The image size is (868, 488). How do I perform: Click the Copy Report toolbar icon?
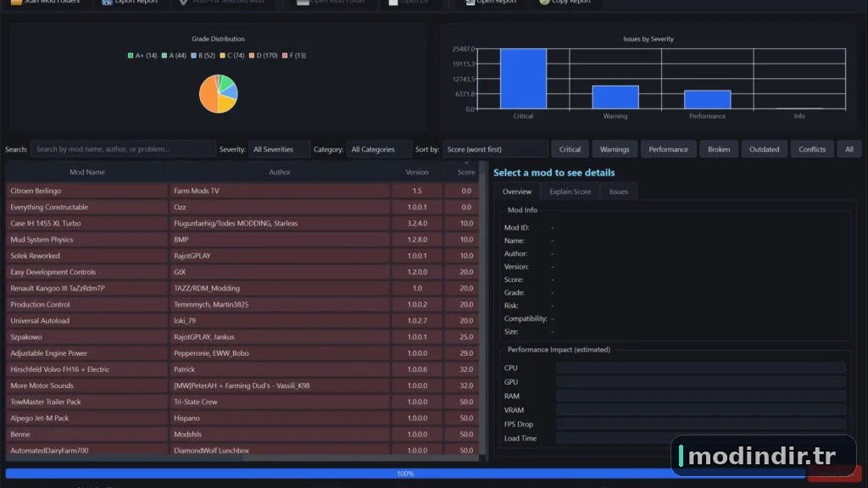(544, 2)
